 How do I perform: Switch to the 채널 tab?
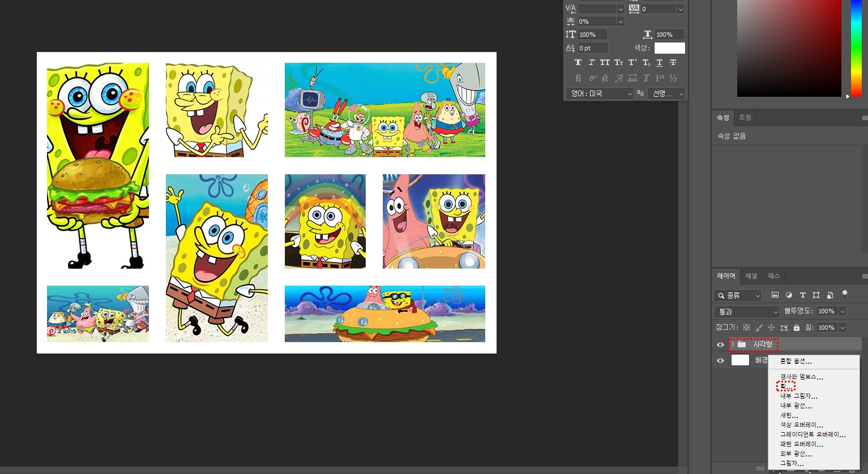[x=751, y=276]
